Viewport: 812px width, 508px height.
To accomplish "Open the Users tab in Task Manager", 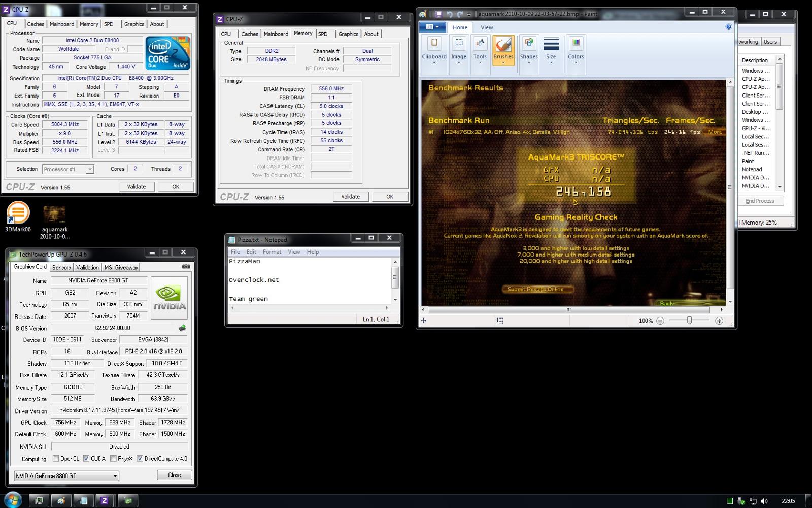I will [770, 42].
